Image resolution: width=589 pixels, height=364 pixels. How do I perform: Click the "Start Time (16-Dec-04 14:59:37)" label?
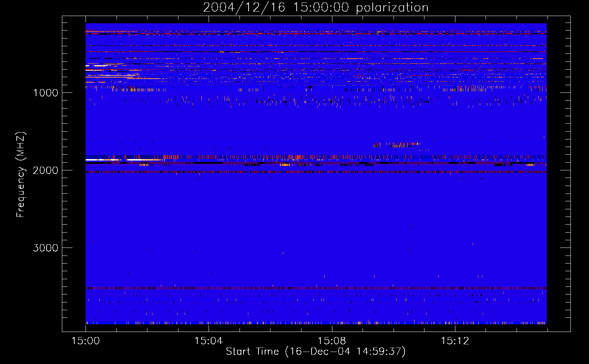316,352
